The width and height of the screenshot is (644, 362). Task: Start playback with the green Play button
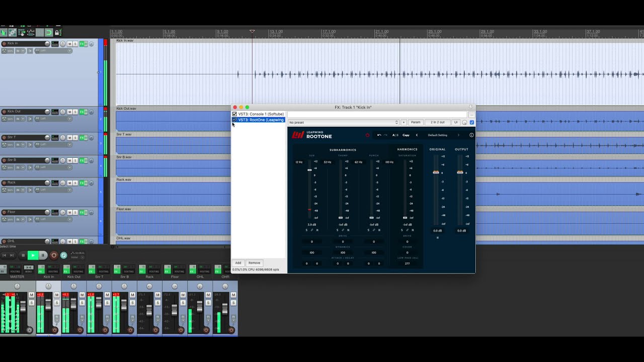[x=33, y=255]
